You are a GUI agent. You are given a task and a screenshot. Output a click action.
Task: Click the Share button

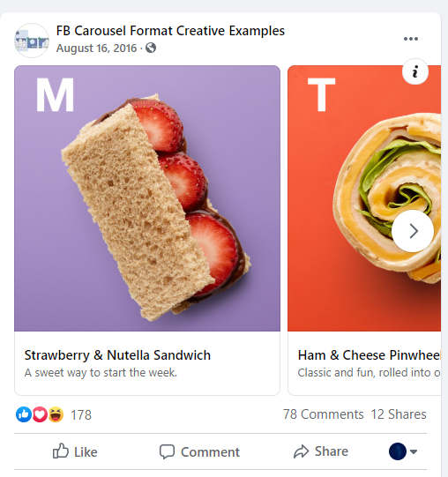point(321,451)
